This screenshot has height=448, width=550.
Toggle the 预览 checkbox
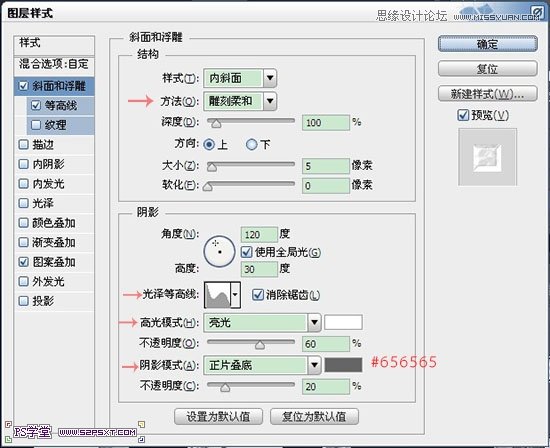tap(463, 115)
